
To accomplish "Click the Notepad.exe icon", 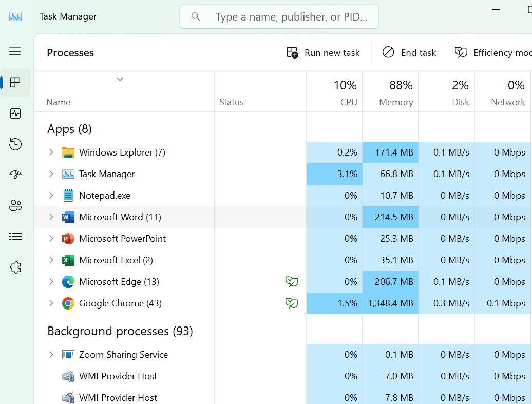I will tap(68, 196).
